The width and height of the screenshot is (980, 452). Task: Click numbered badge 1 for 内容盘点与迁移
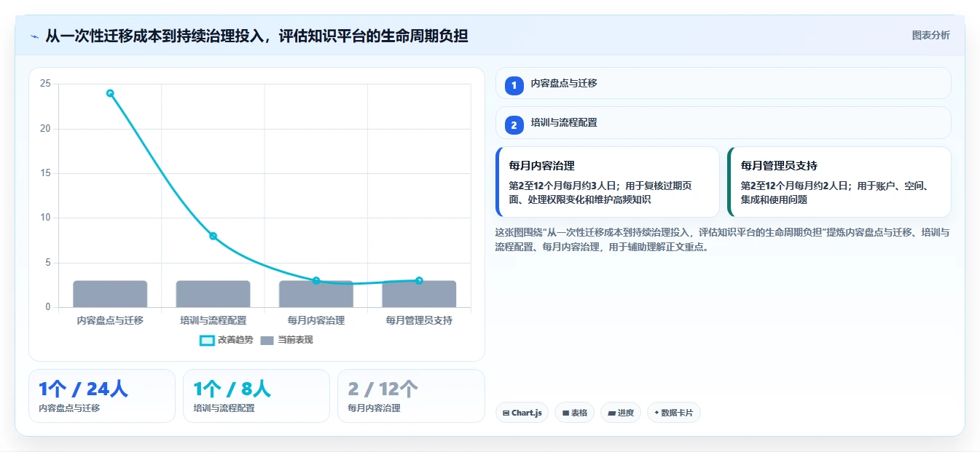514,85
